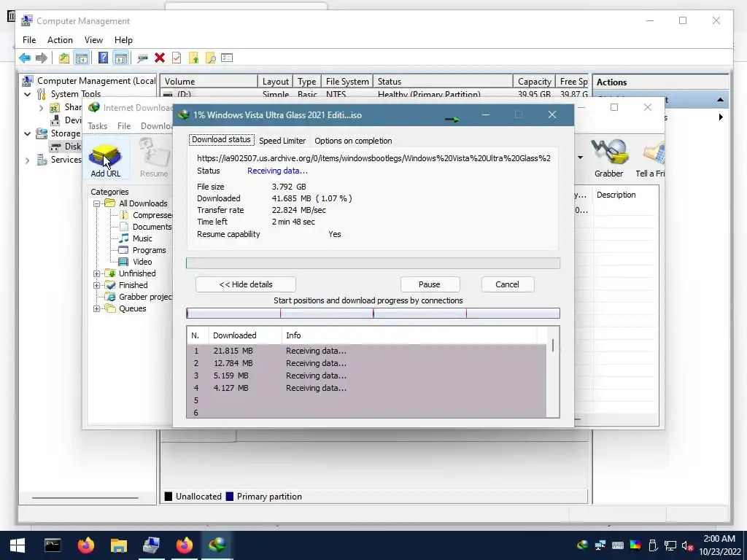Open the Command Prompt taskbar icon
Image resolution: width=747 pixels, height=560 pixels.
53,545
